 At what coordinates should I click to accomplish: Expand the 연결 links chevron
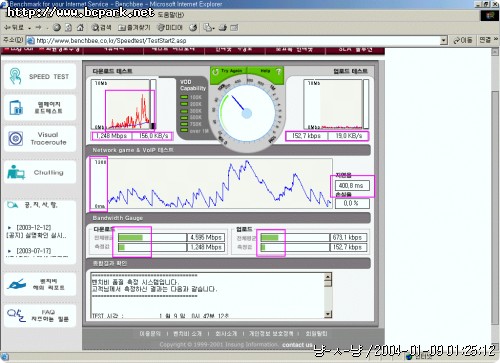point(496,40)
